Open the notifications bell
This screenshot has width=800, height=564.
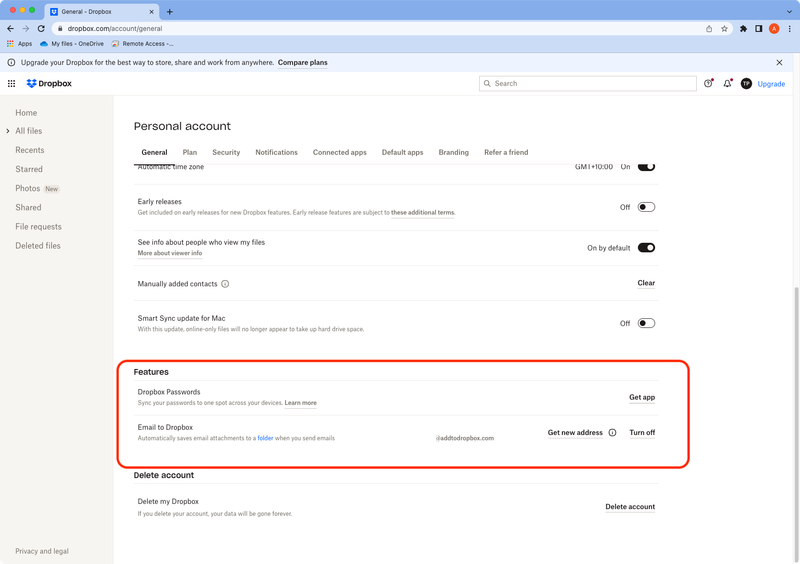[727, 84]
